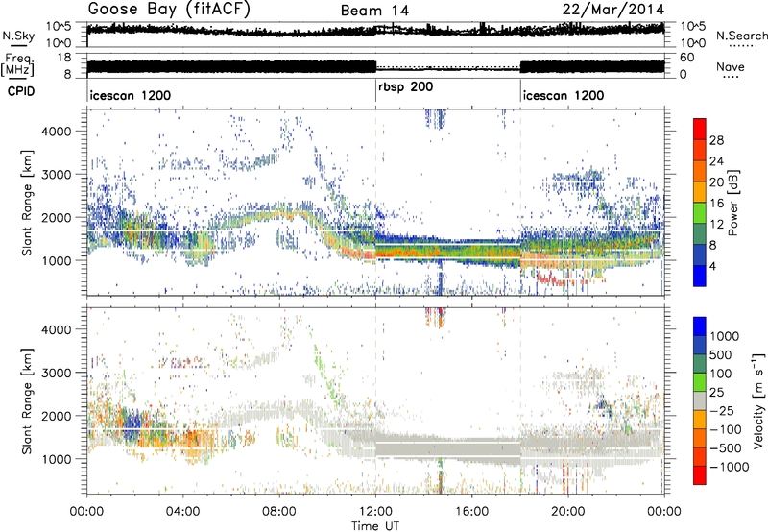
Task: Click the "-25" tick on Velocity color bar
Action: 721,410
